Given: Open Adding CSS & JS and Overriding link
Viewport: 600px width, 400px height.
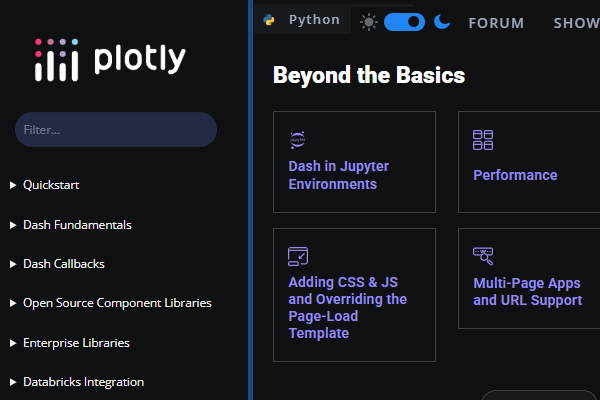Looking at the screenshot, I should click(347, 307).
